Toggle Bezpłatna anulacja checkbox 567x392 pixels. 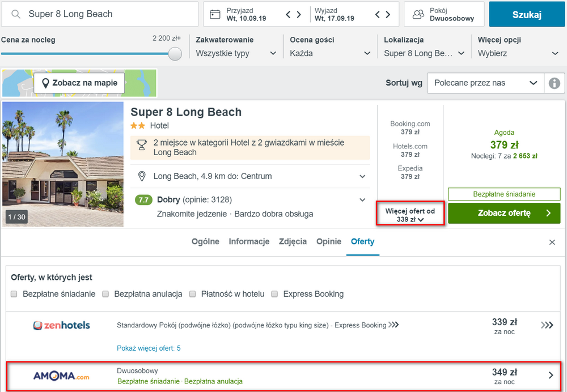pyautogui.click(x=105, y=294)
